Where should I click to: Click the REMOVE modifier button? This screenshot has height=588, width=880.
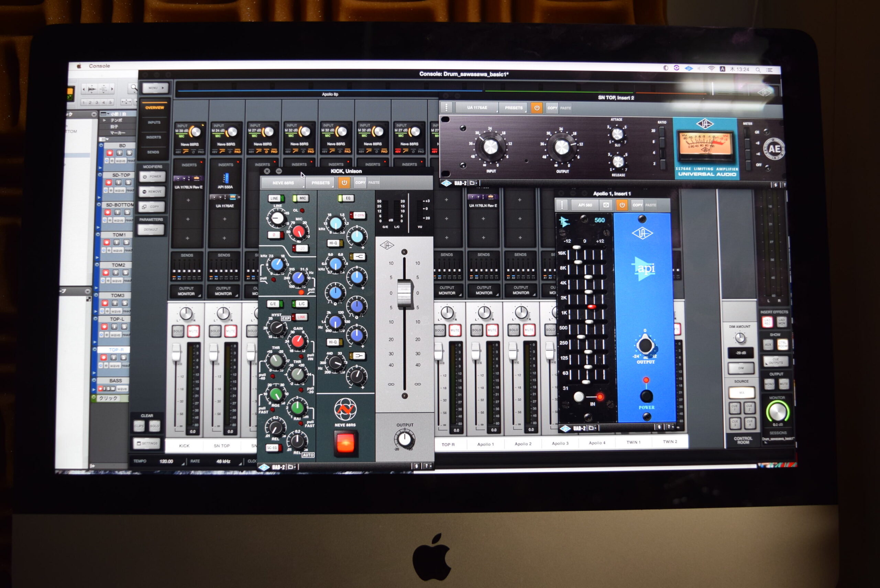pos(152,192)
